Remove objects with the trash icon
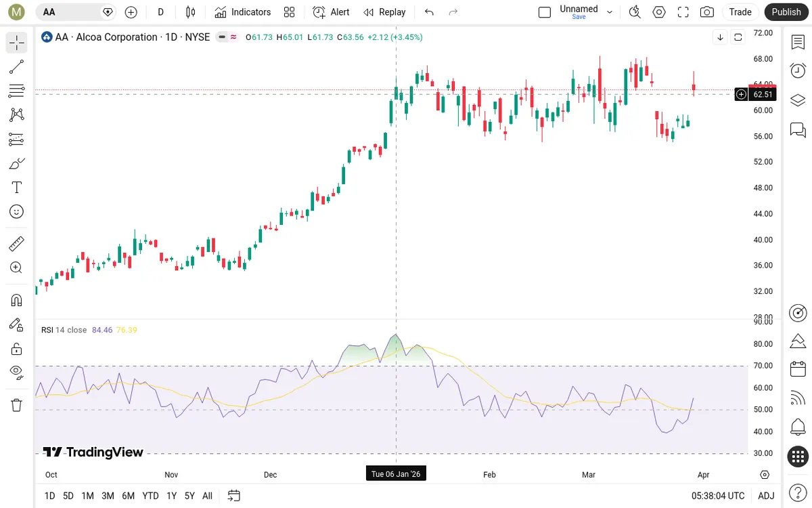The image size is (812, 508). point(17,405)
